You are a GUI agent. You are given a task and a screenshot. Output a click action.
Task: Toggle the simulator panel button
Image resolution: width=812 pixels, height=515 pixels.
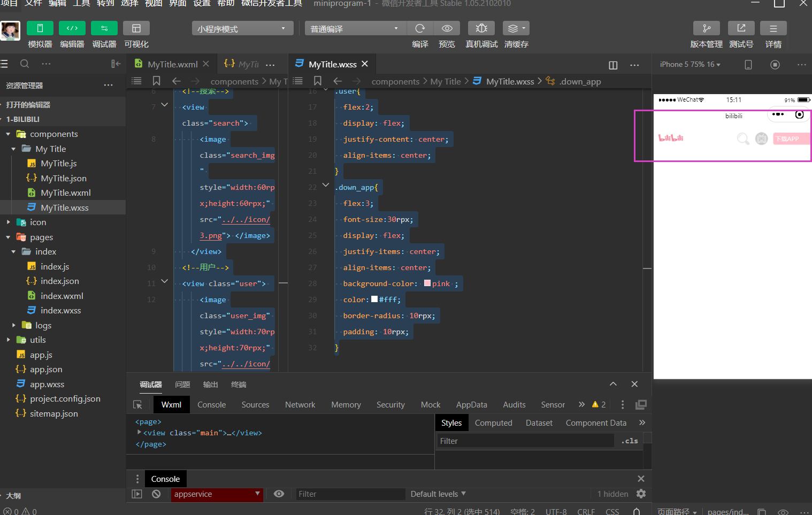coord(40,28)
